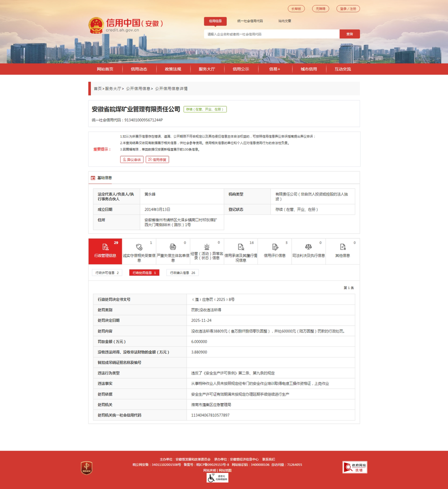Open the 诚实守信相关荣誉信息 shield icon tab

pos(139,247)
